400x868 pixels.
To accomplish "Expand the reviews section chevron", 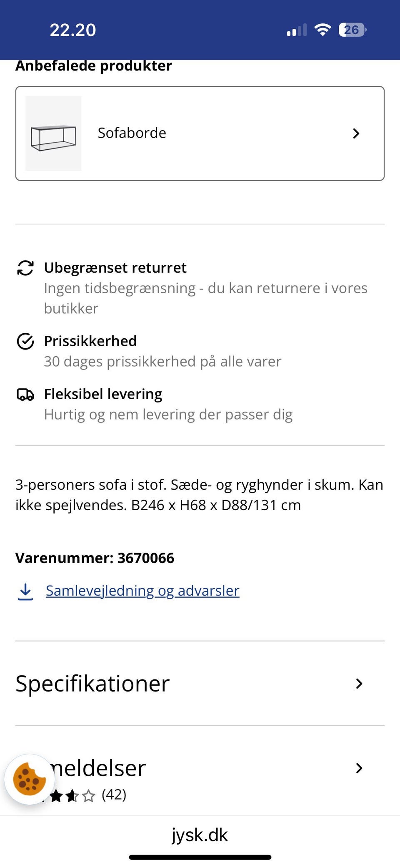I will [x=359, y=768].
